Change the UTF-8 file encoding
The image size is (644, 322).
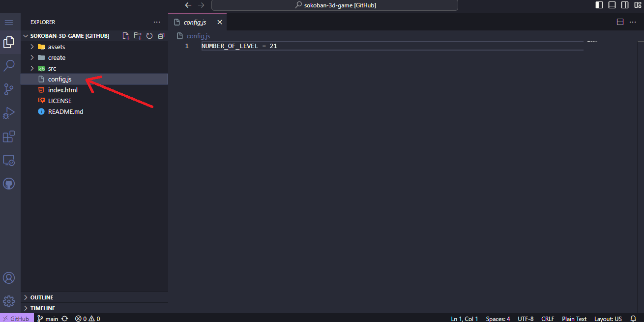[526, 319]
